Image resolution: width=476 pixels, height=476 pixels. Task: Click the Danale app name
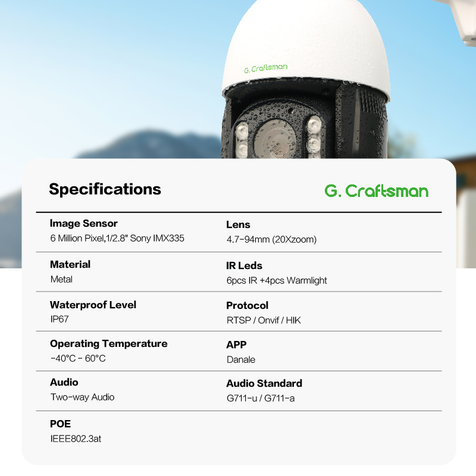(241, 359)
